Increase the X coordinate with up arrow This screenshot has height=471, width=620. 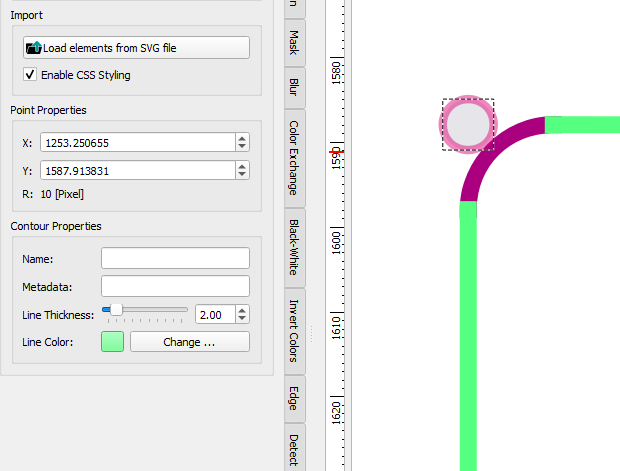(x=243, y=137)
